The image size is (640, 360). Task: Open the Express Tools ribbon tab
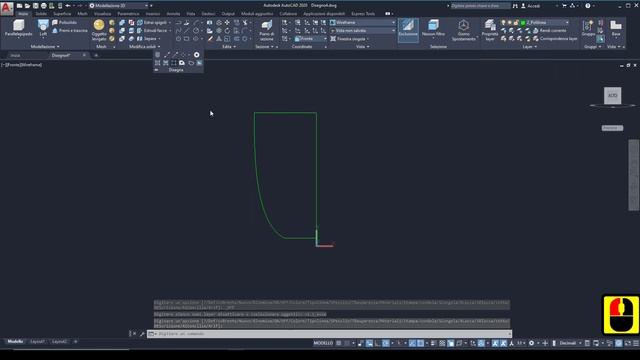pos(363,13)
